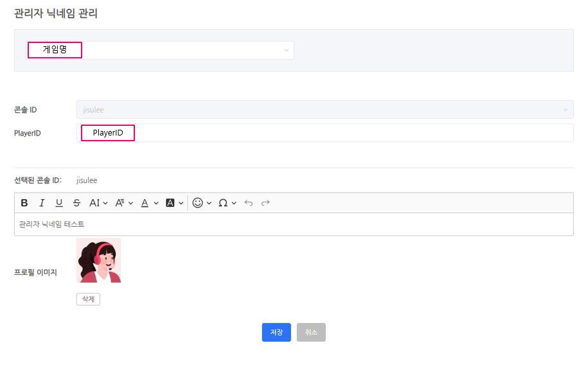The image size is (588, 375).
Task: Click the 콘솔 ID field label
Action: coord(26,110)
